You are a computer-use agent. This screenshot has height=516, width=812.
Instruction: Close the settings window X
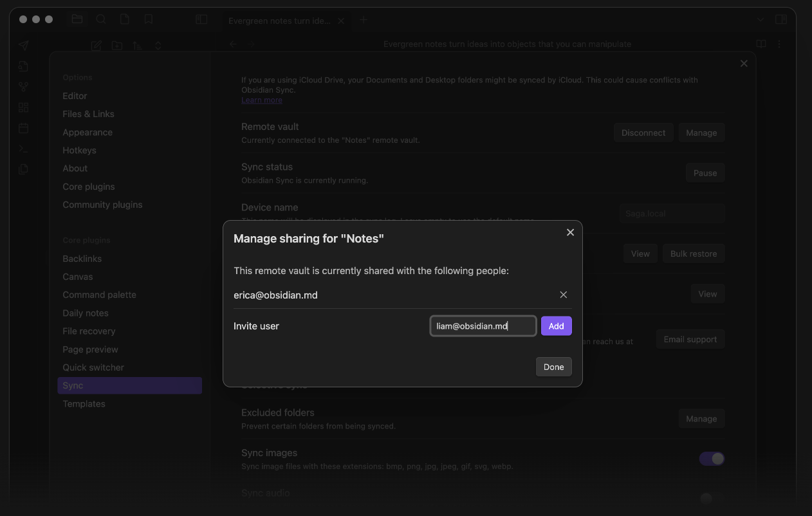click(x=744, y=63)
